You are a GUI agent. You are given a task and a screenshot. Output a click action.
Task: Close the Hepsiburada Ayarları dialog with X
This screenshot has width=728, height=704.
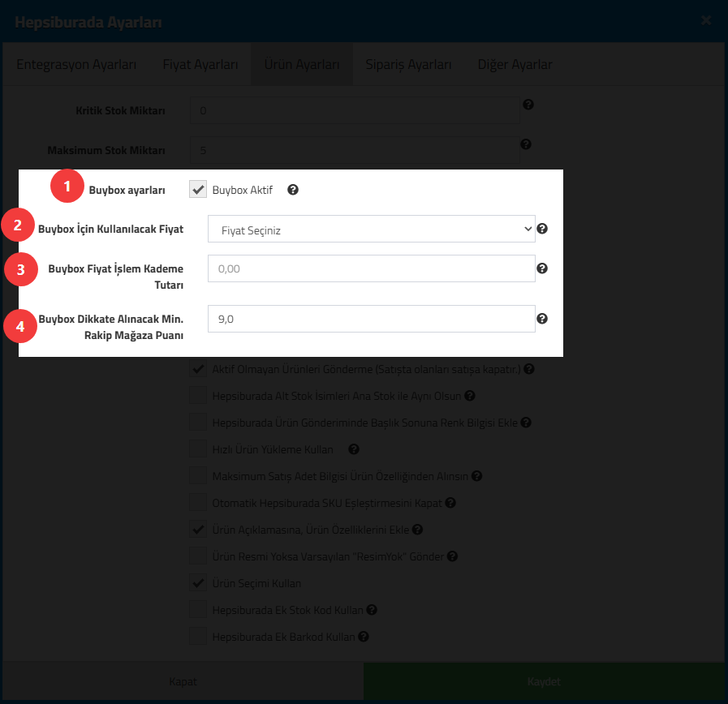click(x=706, y=20)
